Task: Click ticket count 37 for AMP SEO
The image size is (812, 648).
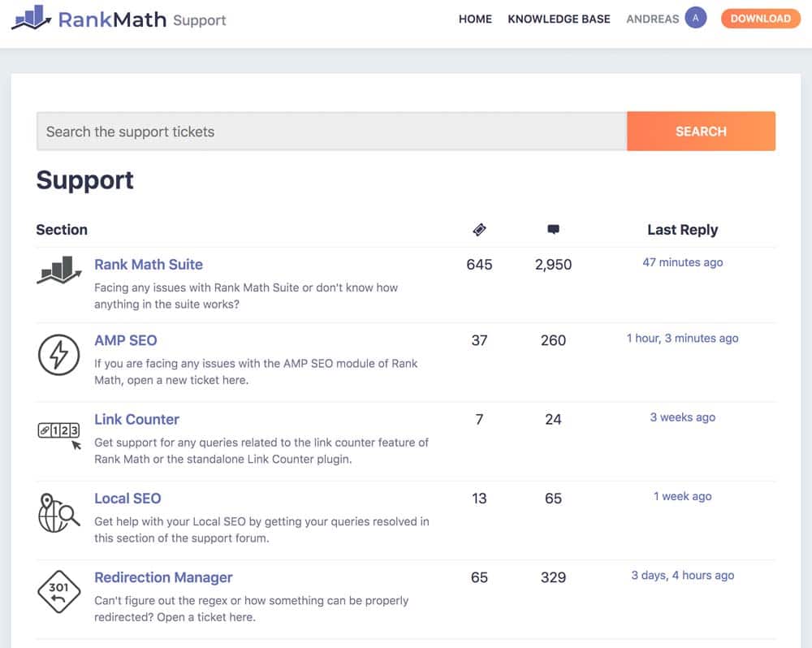Action: click(x=479, y=340)
